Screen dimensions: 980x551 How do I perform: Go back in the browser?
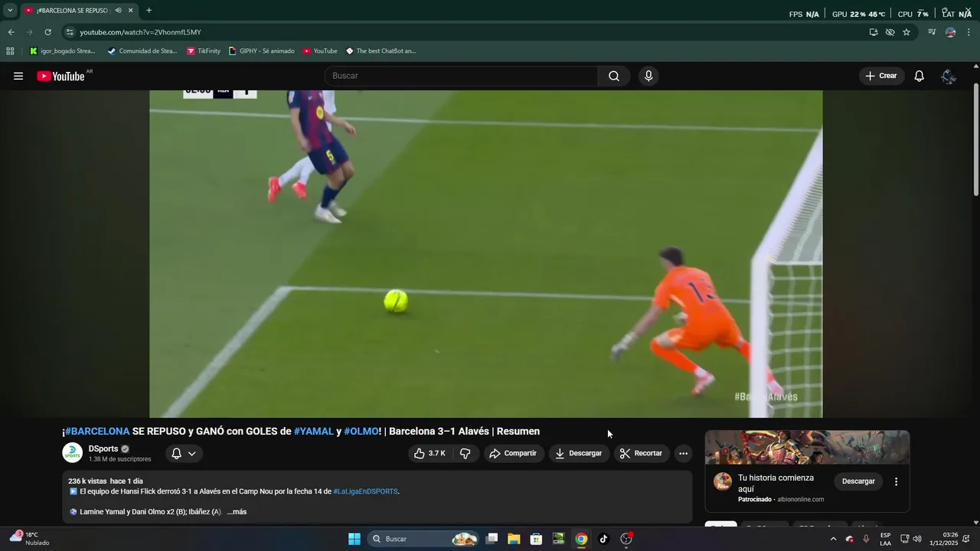(x=11, y=32)
